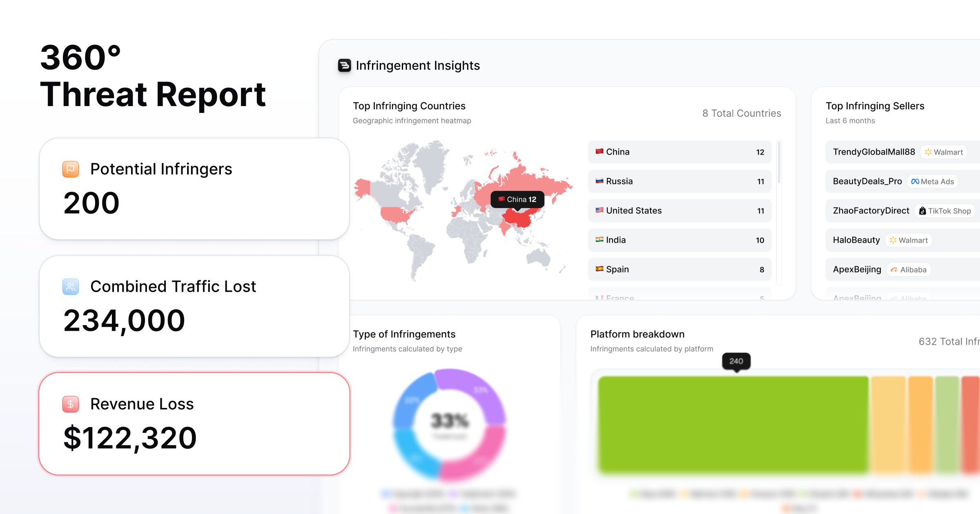This screenshot has height=514, width=980.
Task: Click the blue Combined Traffic Lost icon
Action: point(71,286)
